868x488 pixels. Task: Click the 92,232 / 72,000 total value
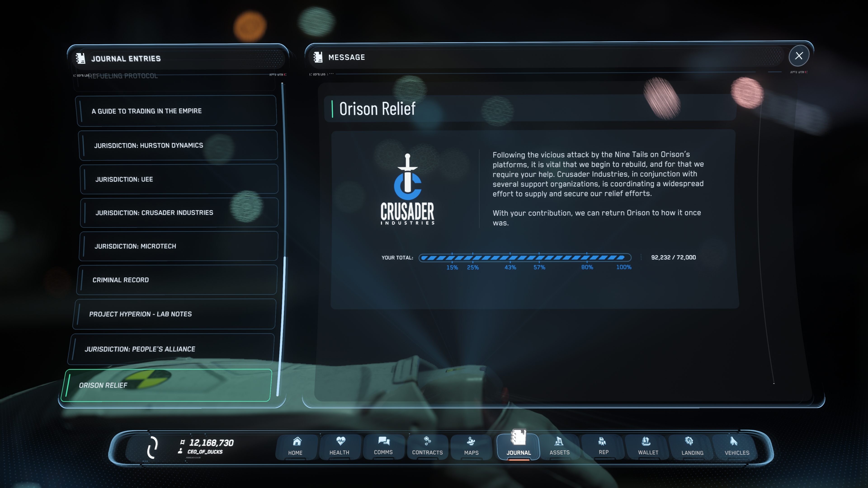pyautogui.click(x=673, y=257)
